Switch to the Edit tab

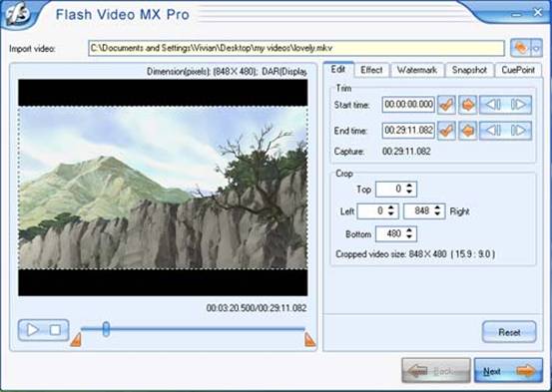pyautogui.click(x=338, y=69)
